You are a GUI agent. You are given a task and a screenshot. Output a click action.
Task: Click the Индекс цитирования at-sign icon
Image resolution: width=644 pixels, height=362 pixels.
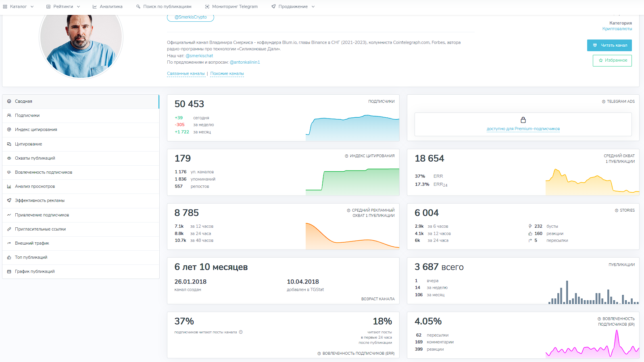[x=9, y=129]
